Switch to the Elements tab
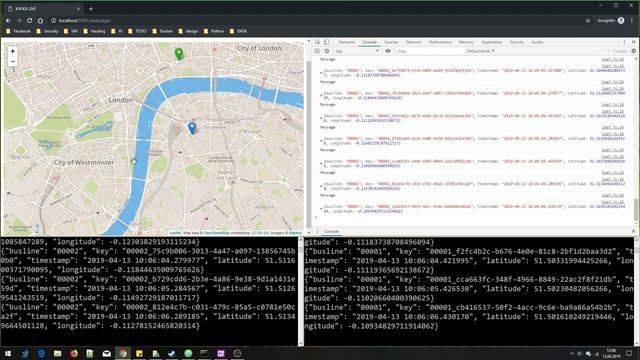Image resolution: width=640 pixels, height=360 pixels. coord(347,42)
